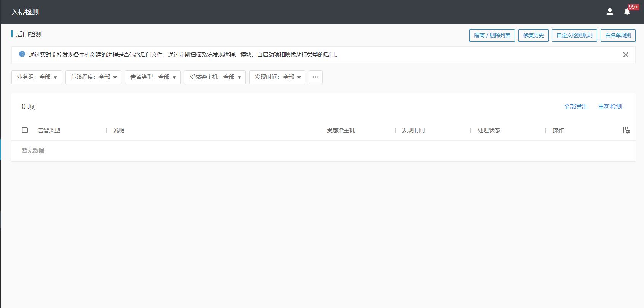Screen dimensions: 644x308
Task: Open the user account icon
Action: (x=610, y=12)
